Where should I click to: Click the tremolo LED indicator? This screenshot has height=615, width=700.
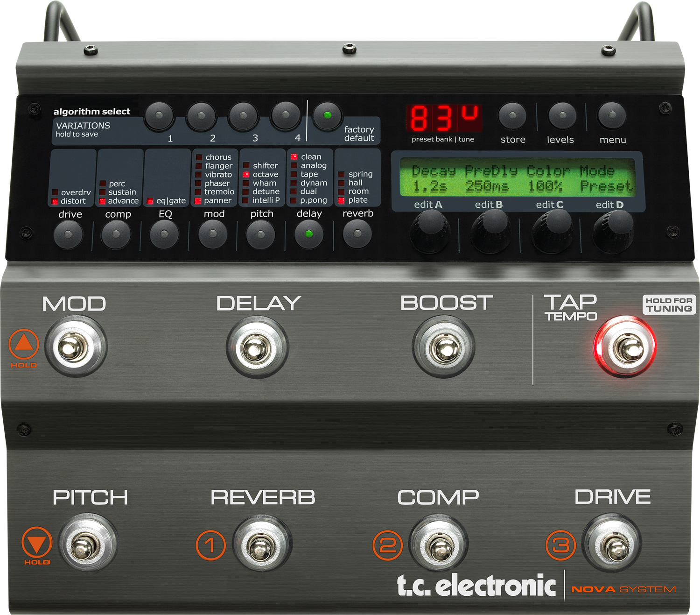[x=198, y=192]
